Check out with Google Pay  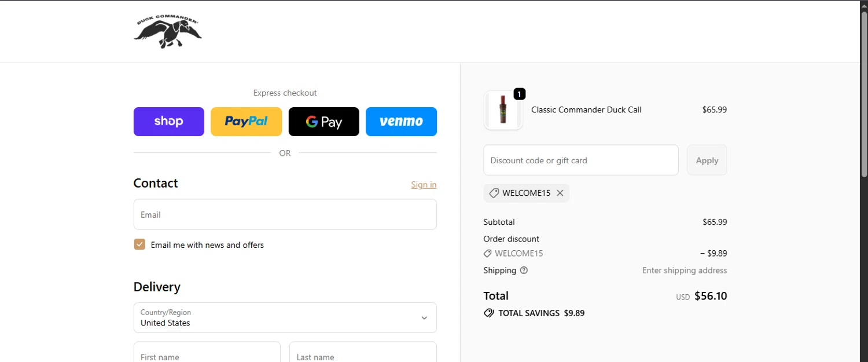[324, 122]
